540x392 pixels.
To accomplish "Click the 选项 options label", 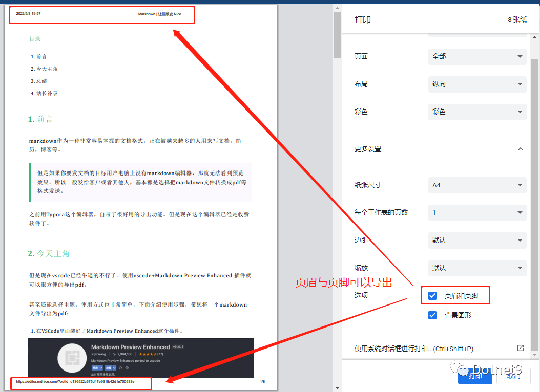I will (x=361, y=295).
